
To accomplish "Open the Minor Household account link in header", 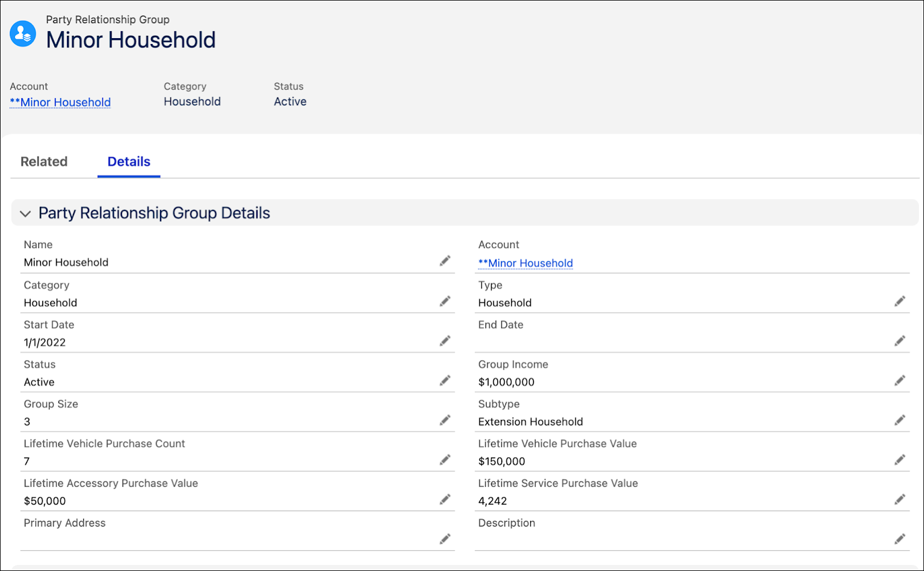I will (x=60, y=102).
